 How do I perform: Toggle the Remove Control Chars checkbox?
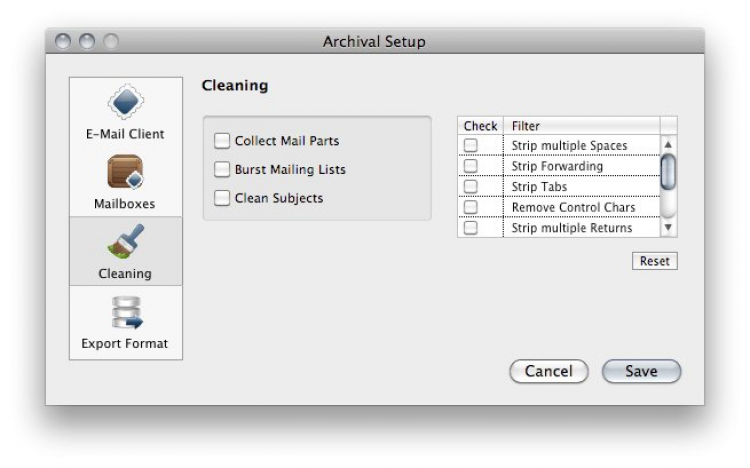(470, 207)
